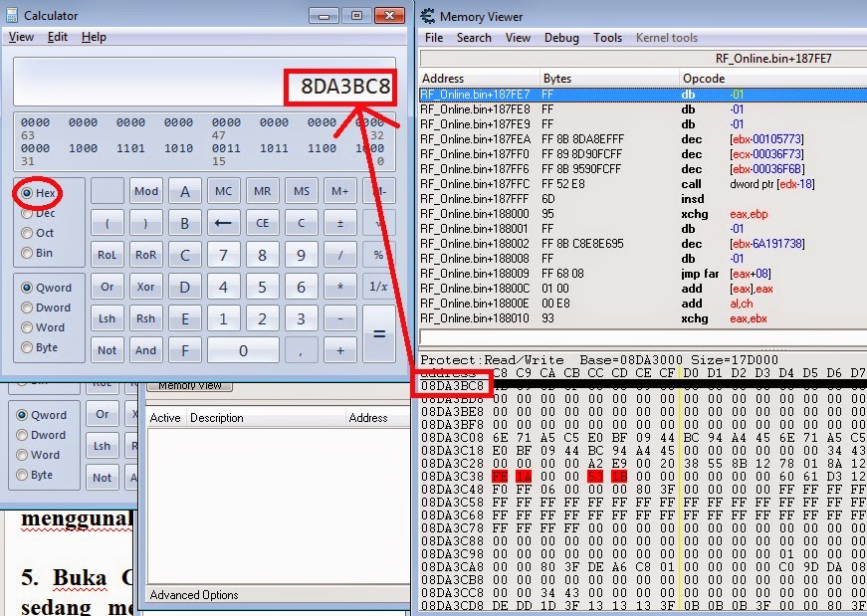Viewport: 867px width, 616px height.
Task: Open the Calculator View menu
Action: (x=21, y=37)
